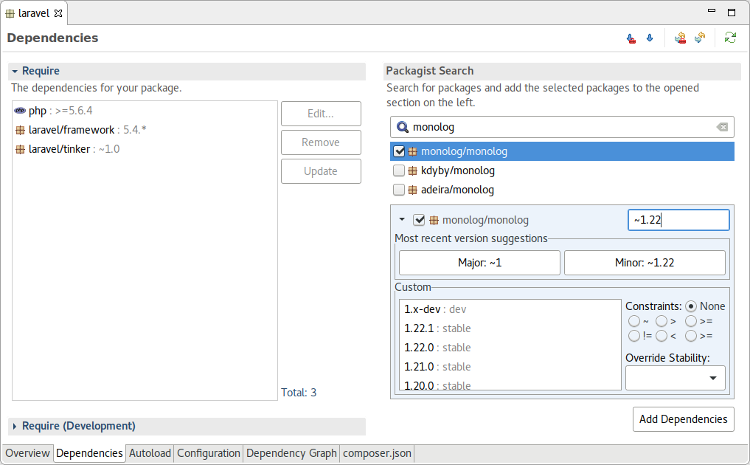Image resolution: width=750 pixels, height=465 pixels.
Task: Apply the Major: ~1 suggestion
Action: point(480,263)
